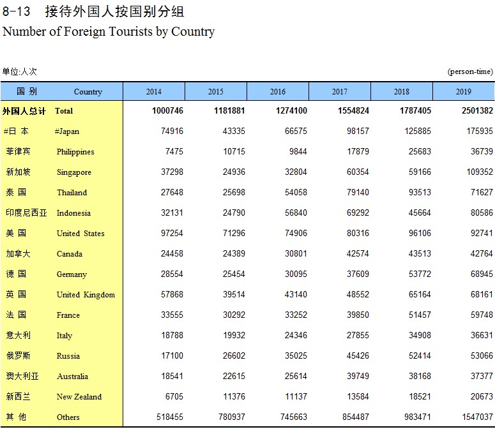This screenshot has width=495, height=448.
Task: Click the 2014 column header
Action: [154, 91]
